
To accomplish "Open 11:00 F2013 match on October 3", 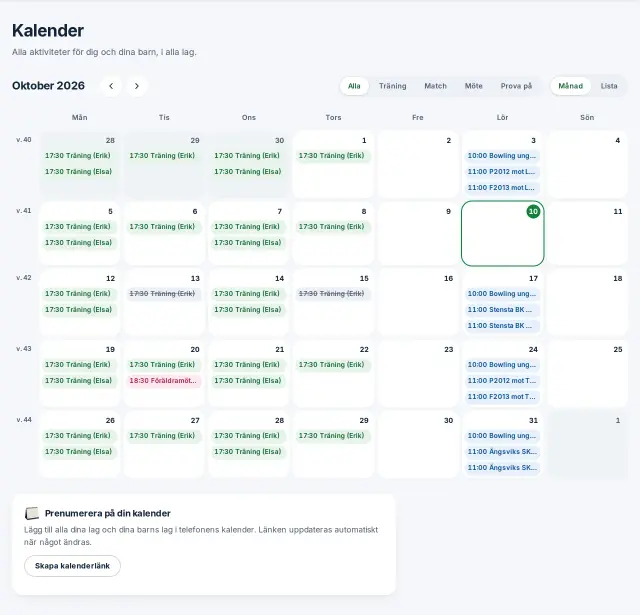I will coord(502,188).
